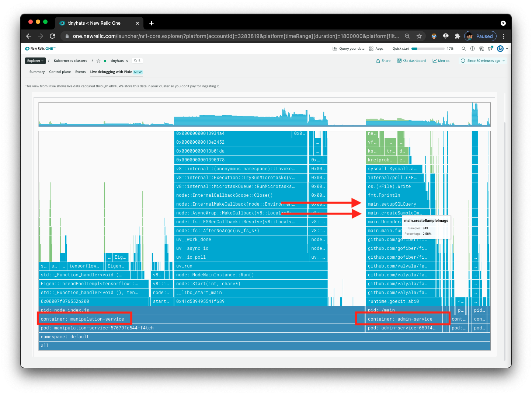The height and width of the screenshot is (395, 532).
Task: Open the K8s dashboard link
Action: [411, 61]
